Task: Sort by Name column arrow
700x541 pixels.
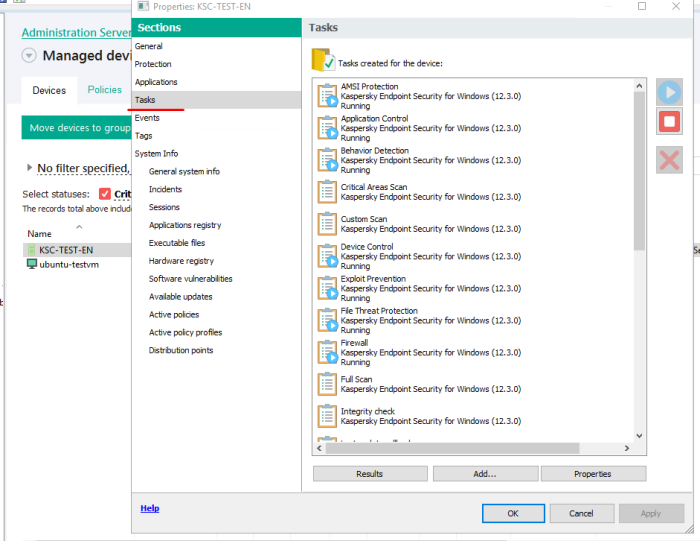Action: point(79,227)
